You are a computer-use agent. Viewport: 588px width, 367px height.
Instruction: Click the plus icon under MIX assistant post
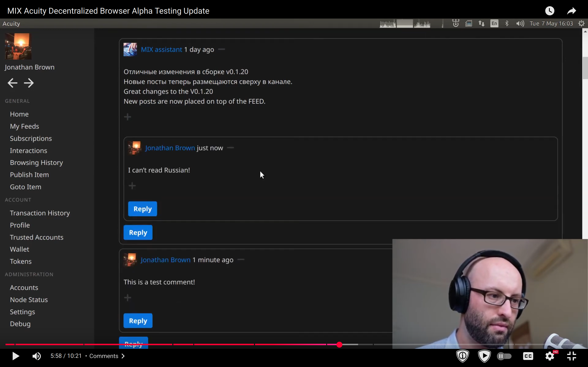click(x=128, y=117)
